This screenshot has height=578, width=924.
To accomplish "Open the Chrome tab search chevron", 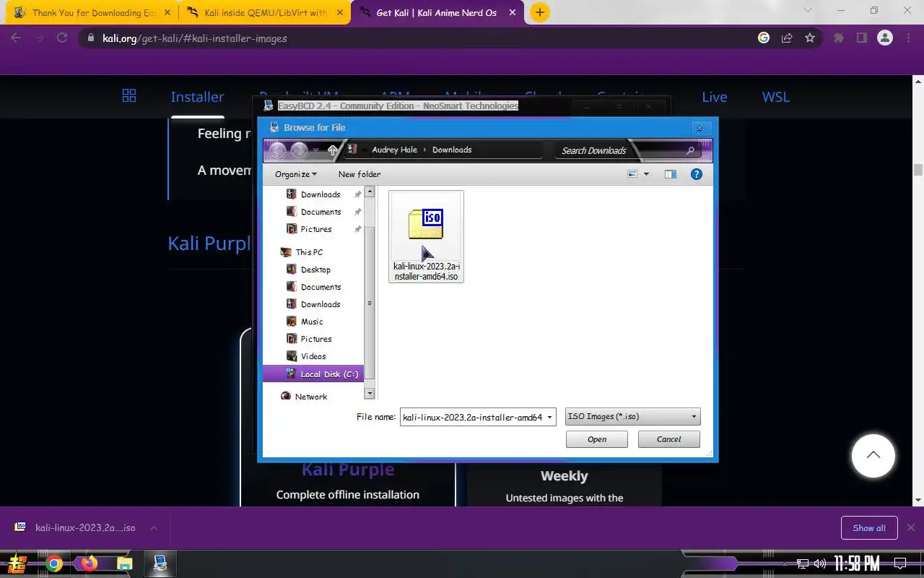I will (x=809, y=10).
